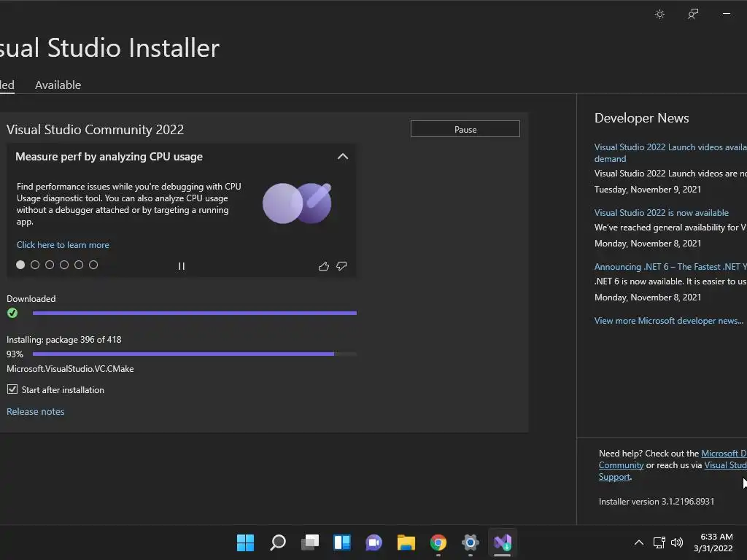Give thumbs up to the CPU usage tip

pos(324,266)
